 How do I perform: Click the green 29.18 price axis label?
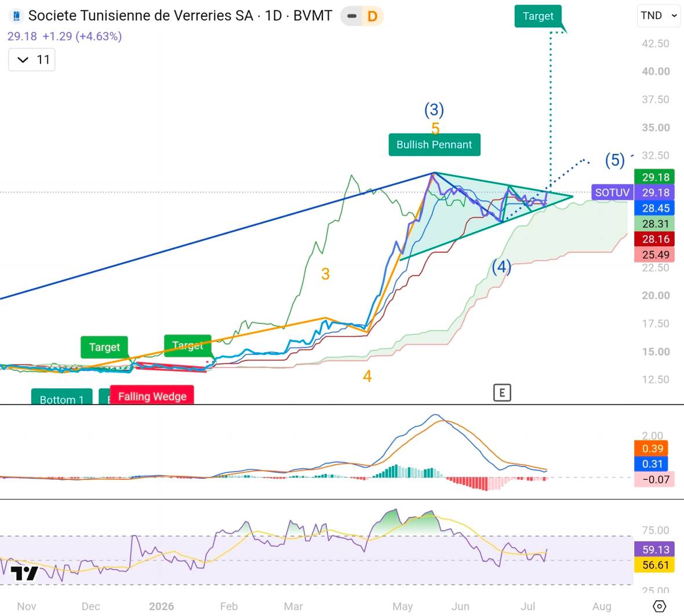(x=655, y=177)
